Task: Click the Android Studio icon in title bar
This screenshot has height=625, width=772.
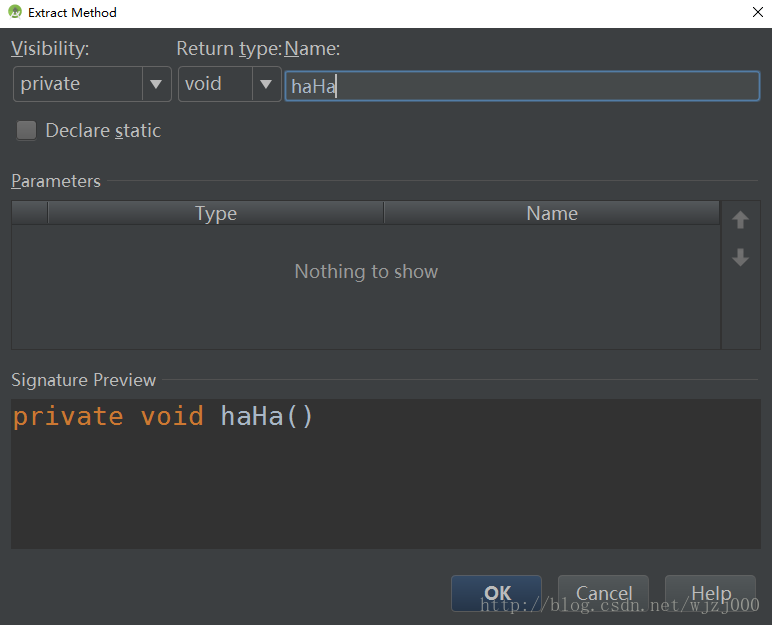Action: [14, 13]
